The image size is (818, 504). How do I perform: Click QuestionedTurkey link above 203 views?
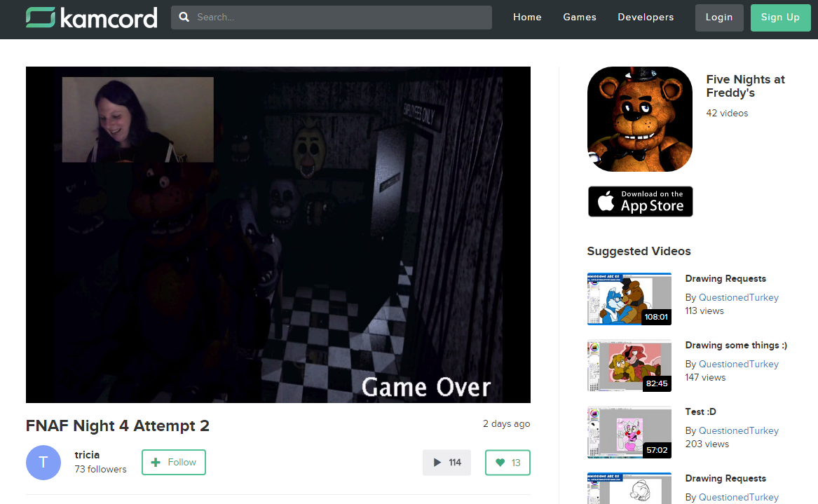click(739, 431)
